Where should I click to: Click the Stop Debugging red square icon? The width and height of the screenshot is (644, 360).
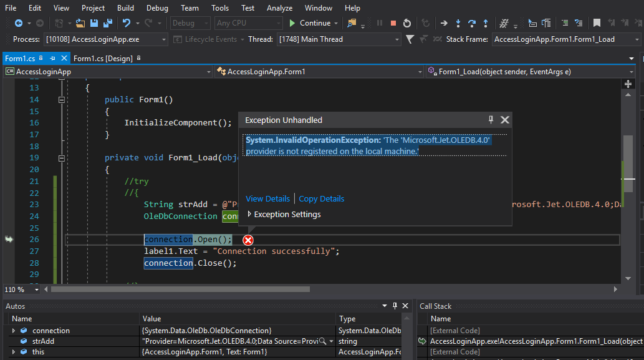coord(393,23)
